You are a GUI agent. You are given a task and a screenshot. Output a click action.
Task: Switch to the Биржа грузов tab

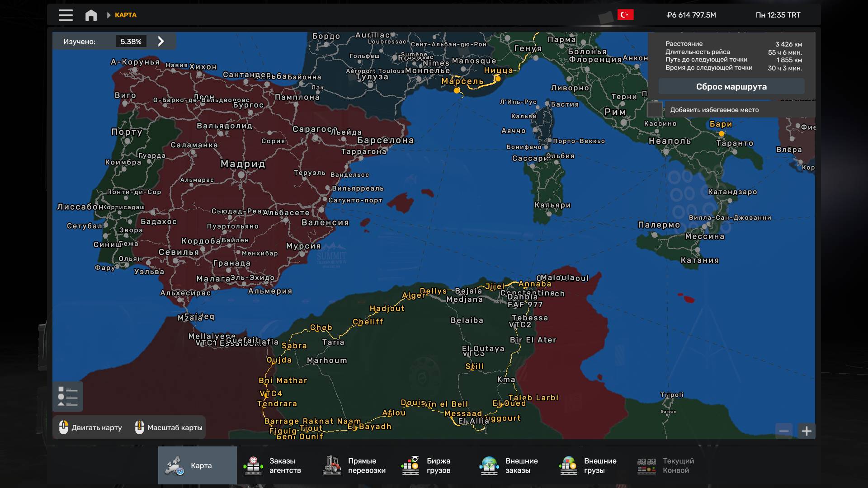(426, 465)
